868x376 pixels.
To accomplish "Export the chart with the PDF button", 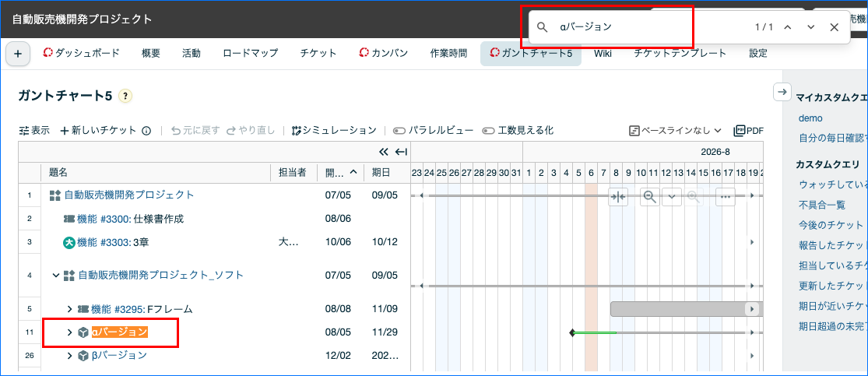I will pyautogui.click(x=748, y=131).
